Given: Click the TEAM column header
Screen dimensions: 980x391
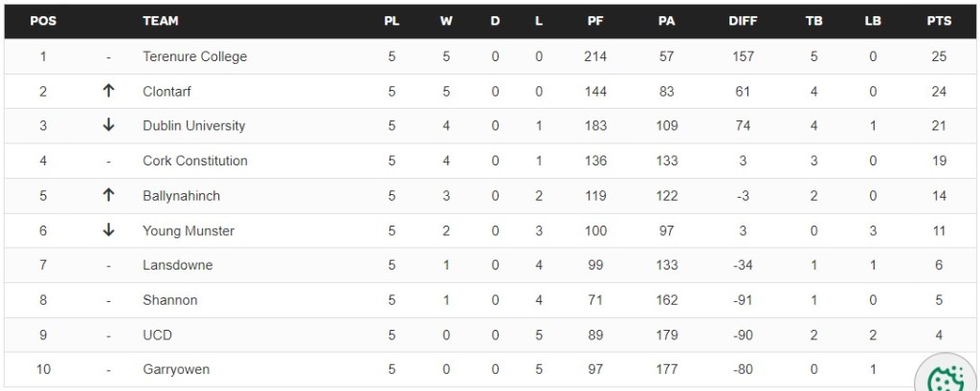Looking at the screenshot, I should 161,21.
